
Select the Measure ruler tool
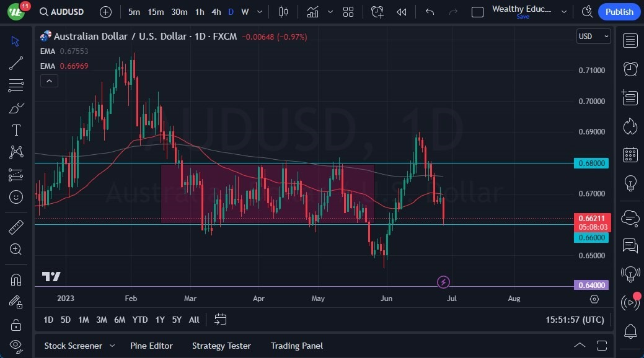click(x=15, y=227)
